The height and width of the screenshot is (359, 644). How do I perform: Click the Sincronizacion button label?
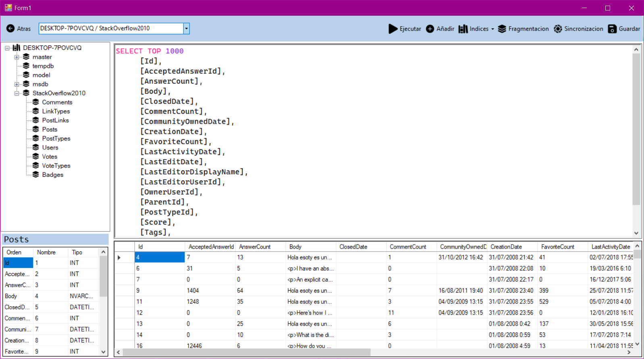pos(584,29)
